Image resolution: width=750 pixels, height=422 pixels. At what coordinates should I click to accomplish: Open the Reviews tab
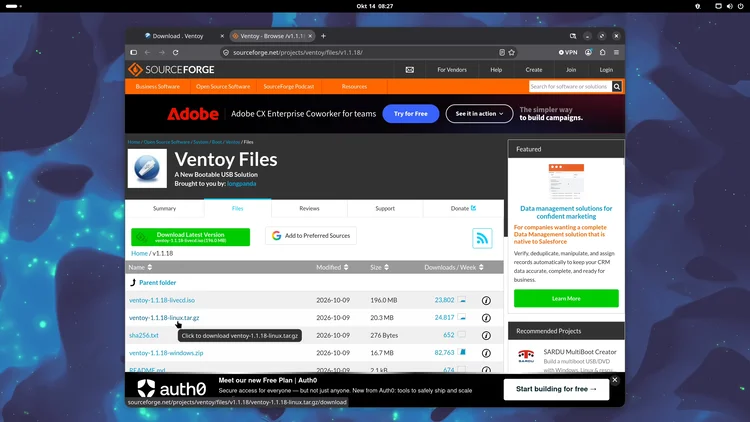(x=309, y=209)
